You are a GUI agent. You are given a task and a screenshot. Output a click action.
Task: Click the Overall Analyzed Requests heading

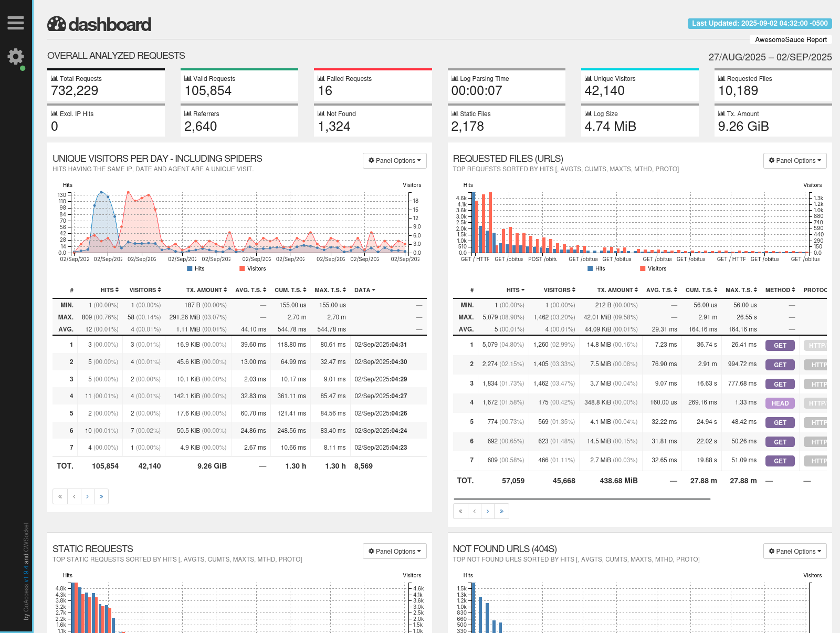pos(116,56)
